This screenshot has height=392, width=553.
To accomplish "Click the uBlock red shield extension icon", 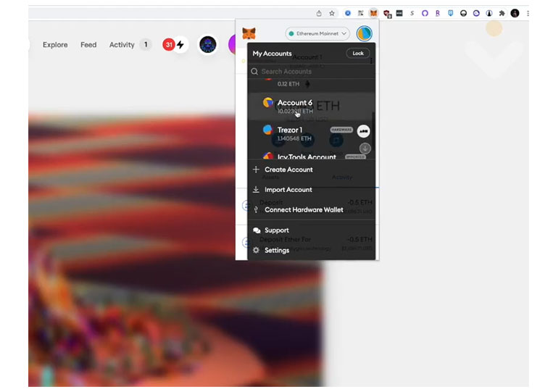I will [387, 14].
